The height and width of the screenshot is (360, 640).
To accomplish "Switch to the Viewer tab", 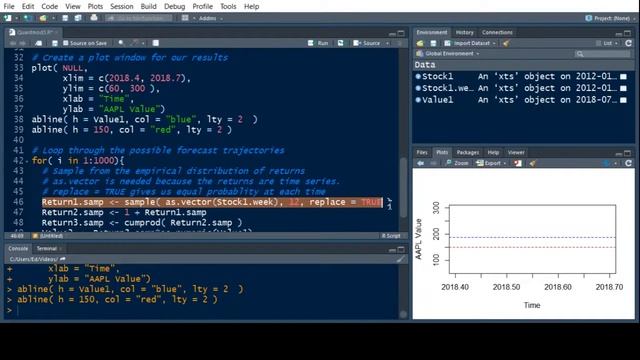I will click(x=516, y=152).
